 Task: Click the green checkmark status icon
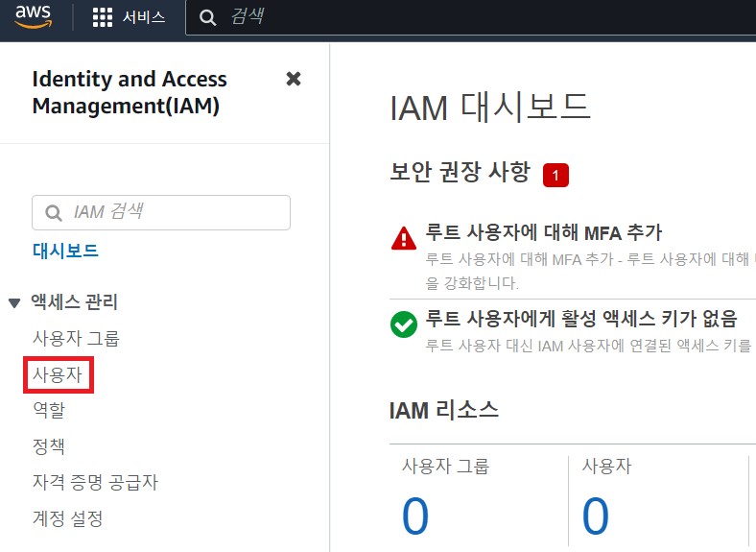pos(404,324)
